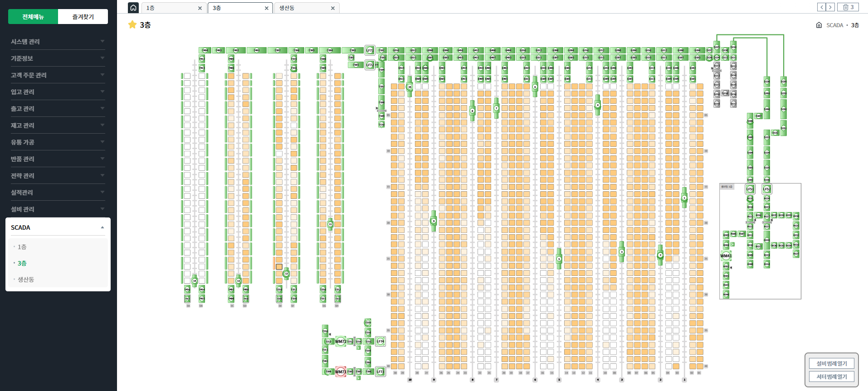Select the WM41 equipment node
This screenshot has height=391, width=868.
point(726,256)
